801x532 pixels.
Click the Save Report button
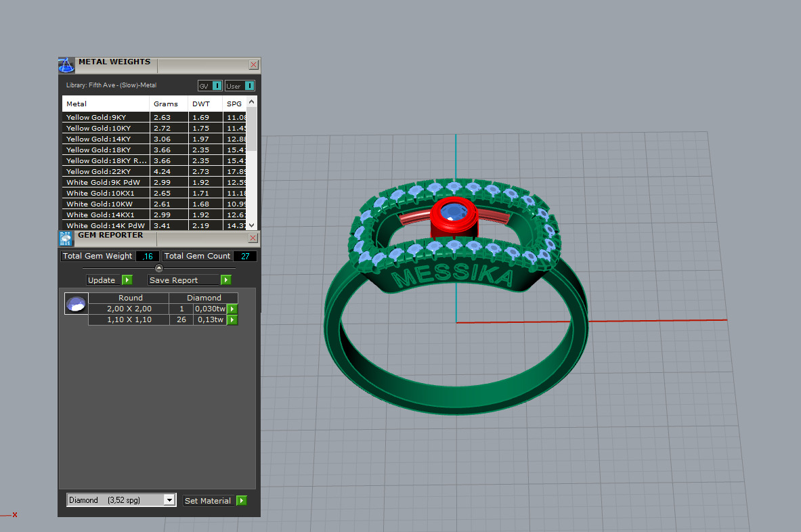coord(184,280)
